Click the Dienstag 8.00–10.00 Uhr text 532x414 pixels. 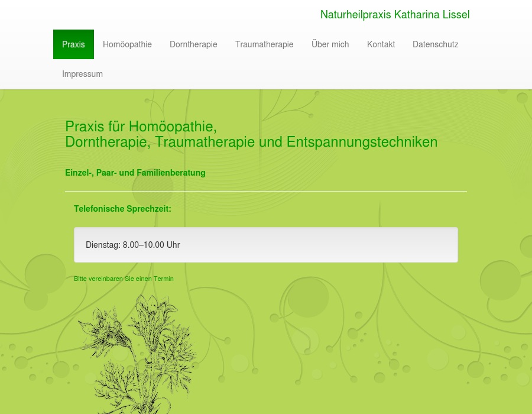coord(132,245)
